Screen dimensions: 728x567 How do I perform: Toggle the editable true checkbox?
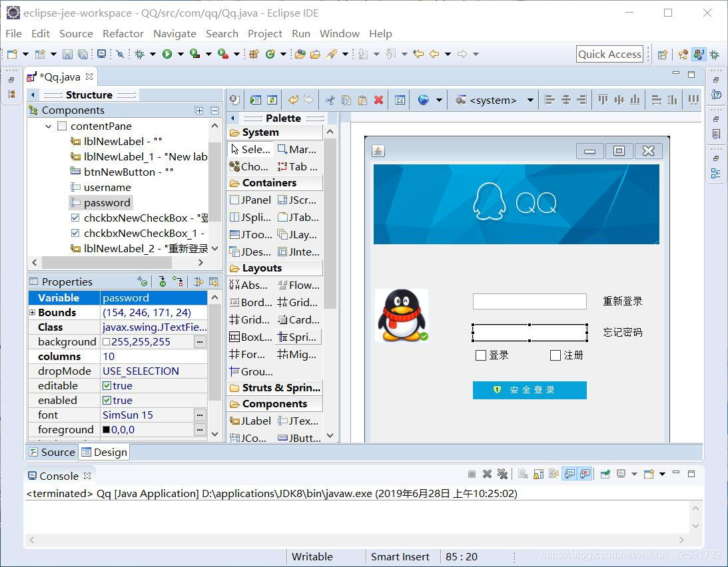107,385
